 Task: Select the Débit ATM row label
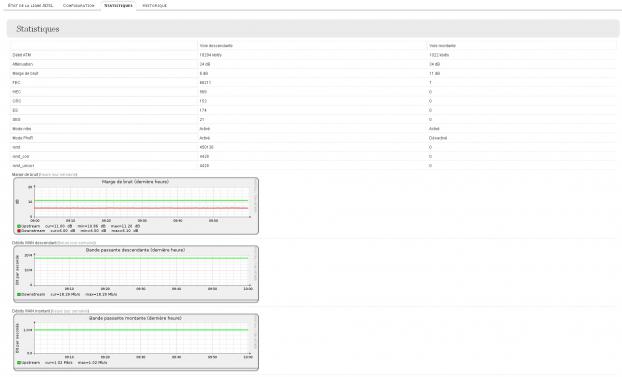21,55
